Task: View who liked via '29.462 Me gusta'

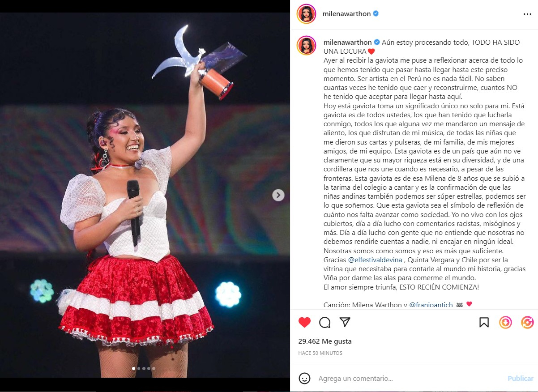Action: pyautogui.click(x=325, y=341)
